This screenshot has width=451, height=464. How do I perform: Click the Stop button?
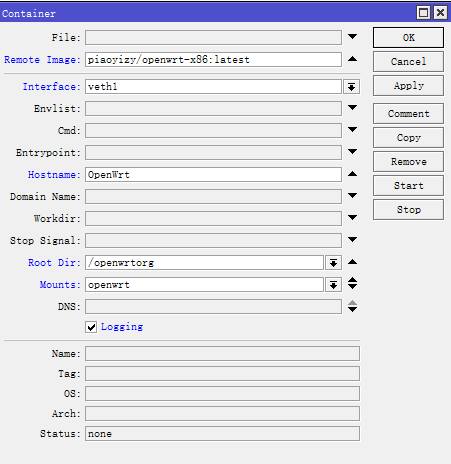[408, 210]
